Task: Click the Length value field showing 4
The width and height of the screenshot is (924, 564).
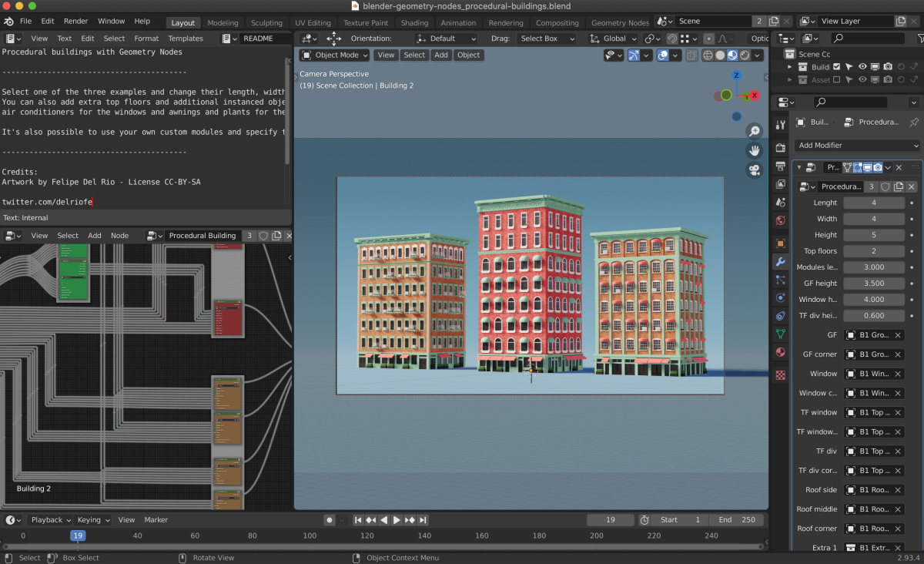Action: [874, 203]
